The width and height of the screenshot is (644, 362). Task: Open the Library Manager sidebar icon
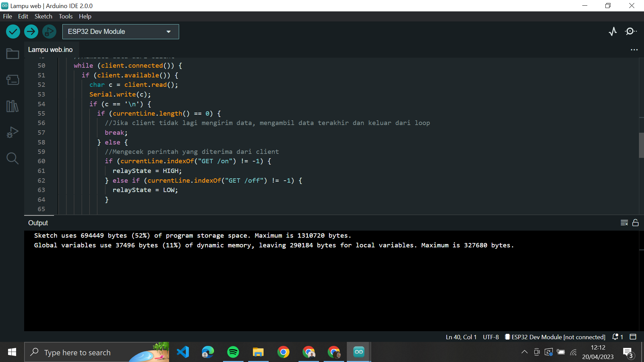(x=12, y=106)
